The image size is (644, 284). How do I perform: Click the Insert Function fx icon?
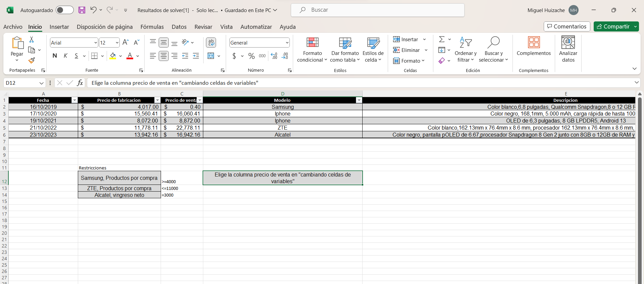point(80,83)
